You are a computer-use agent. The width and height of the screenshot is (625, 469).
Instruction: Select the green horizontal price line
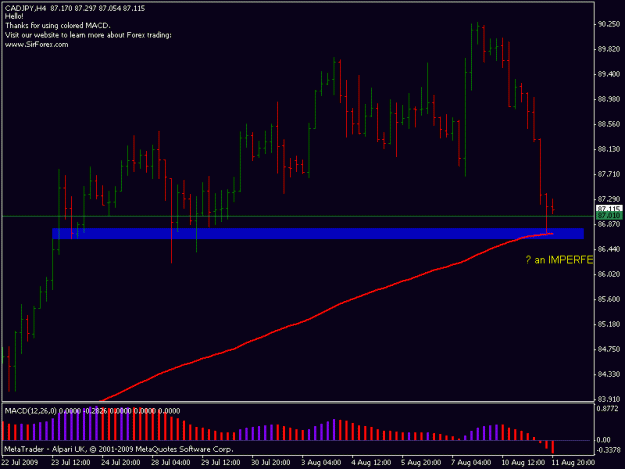click(x=298, y=216)
